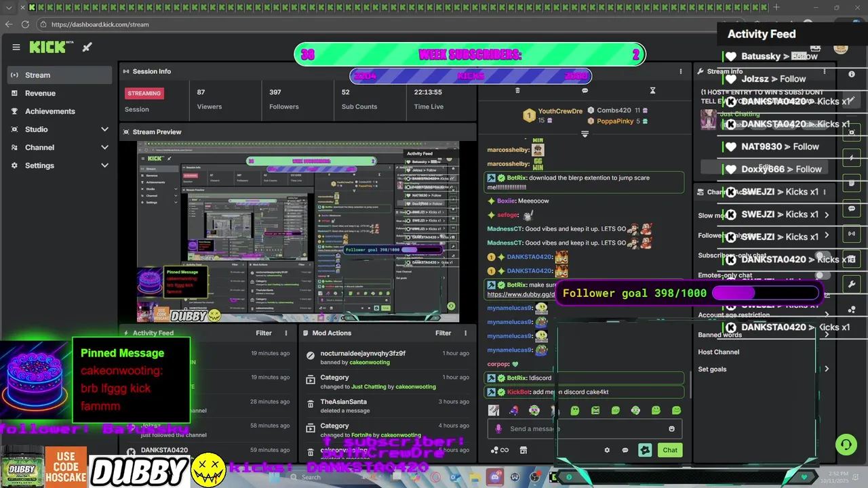
Task: Click YouthCrewDre in the chat leaderboard
Action: click(x=560, y=111)
